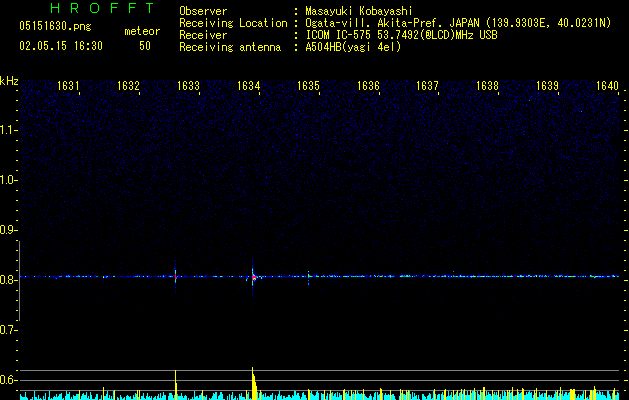This screenshot has width=629, height=400.
Task: Click the kHz axis unit label
Action: tap(9, 81)
